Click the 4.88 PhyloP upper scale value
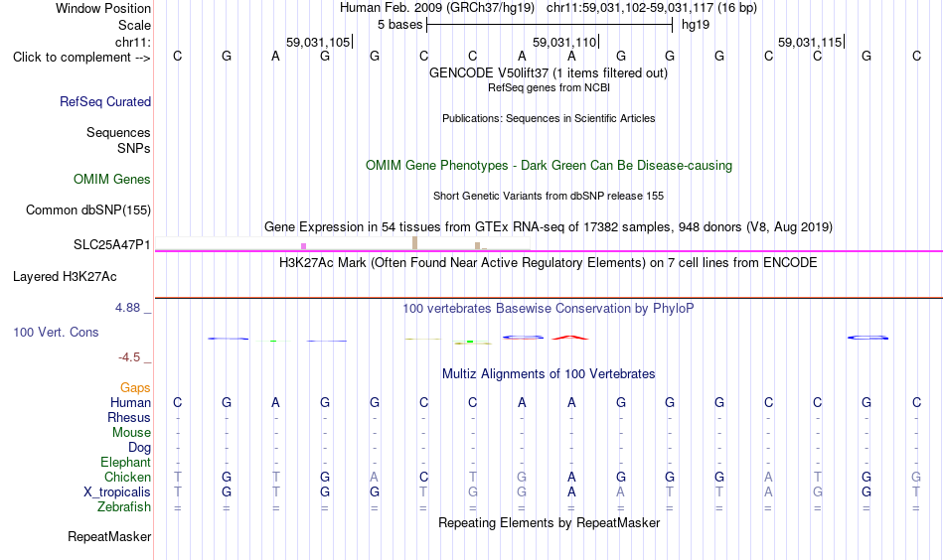The height and width of the screenshot is (560, 944). [x=127, y=308]
